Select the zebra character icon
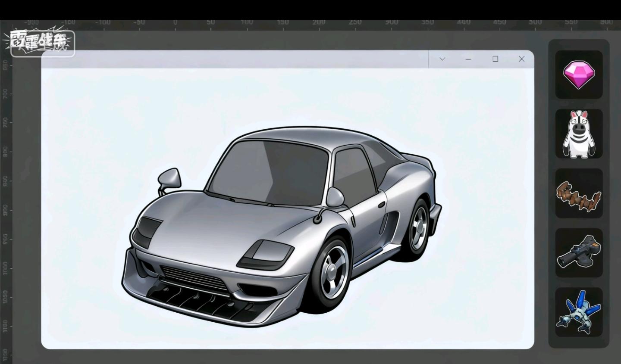621x364 pixels. tap(578, 134)
